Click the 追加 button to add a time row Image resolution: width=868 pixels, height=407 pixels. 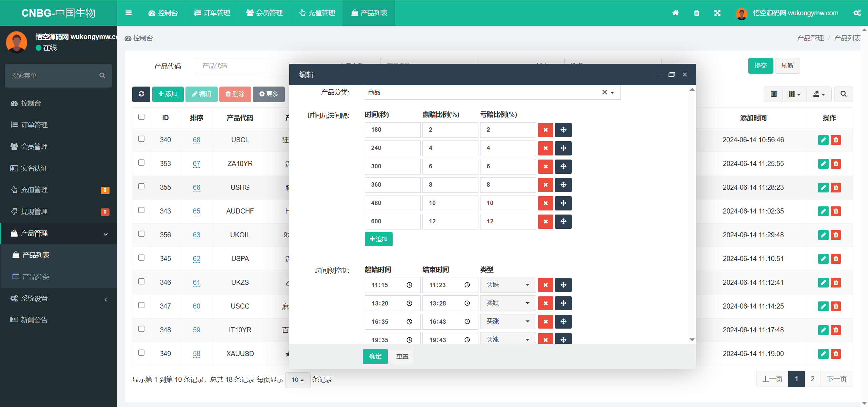pos(378,239)
